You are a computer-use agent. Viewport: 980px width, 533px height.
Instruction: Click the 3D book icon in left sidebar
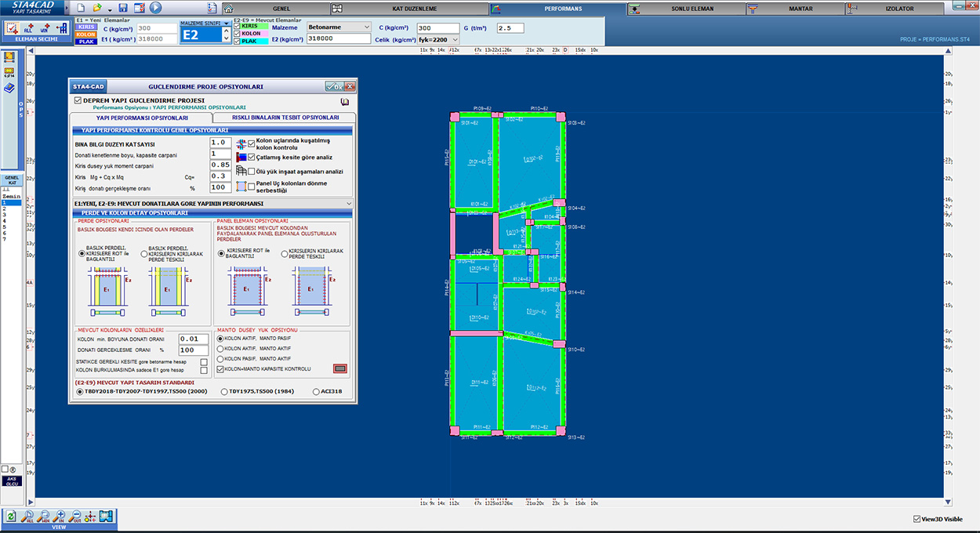click(10, 88)
